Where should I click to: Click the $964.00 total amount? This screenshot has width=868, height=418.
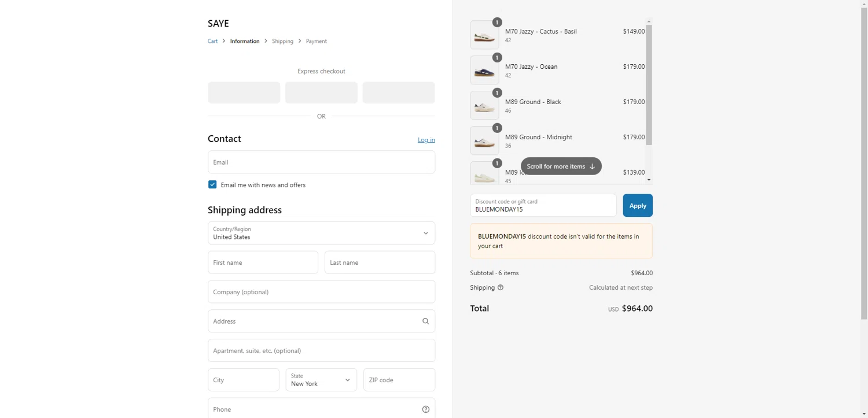click(x=637, y=309)
